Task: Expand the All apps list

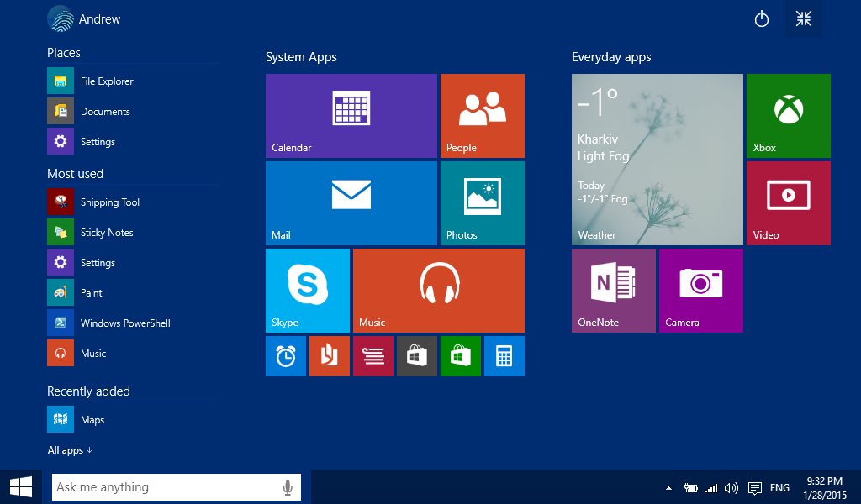Action: [x=71, y=450]
